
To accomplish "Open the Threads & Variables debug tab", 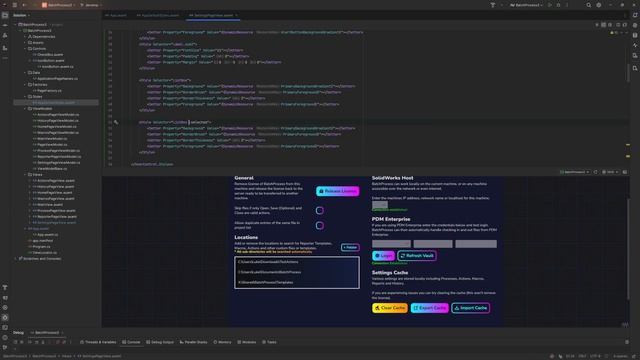I will tap(98, 342).
